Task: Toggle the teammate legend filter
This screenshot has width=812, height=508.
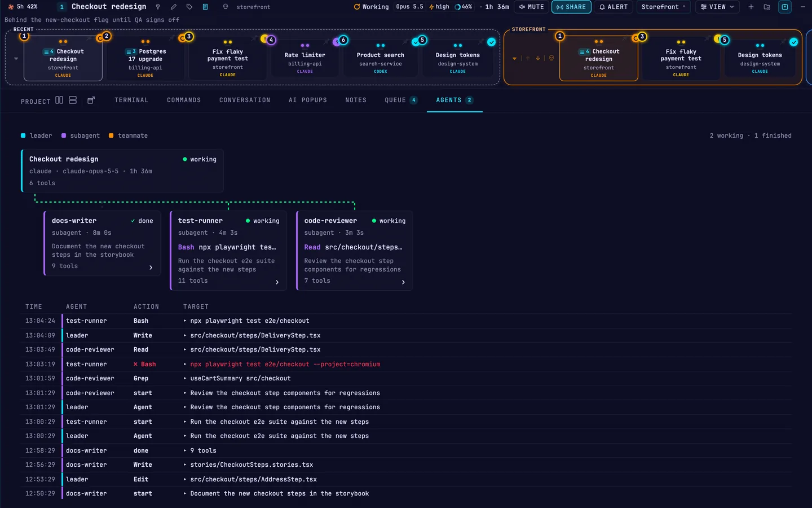Action: tap(128, 135)
